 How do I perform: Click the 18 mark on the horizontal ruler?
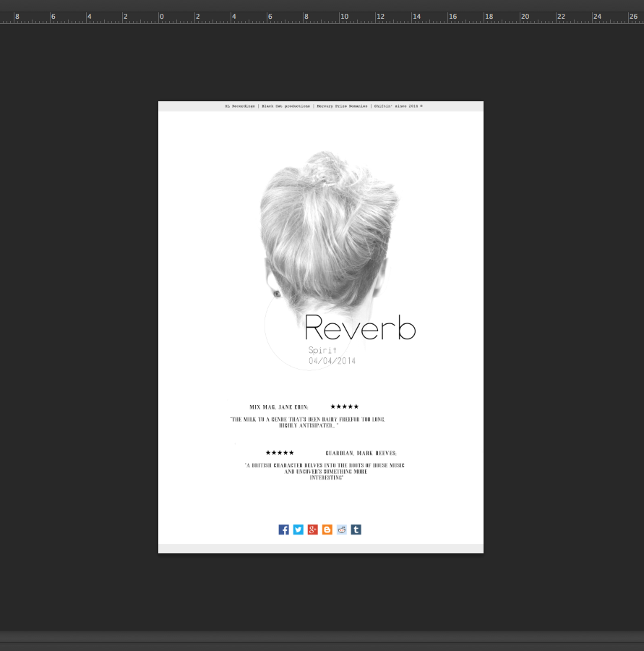(x=489, y=17)
